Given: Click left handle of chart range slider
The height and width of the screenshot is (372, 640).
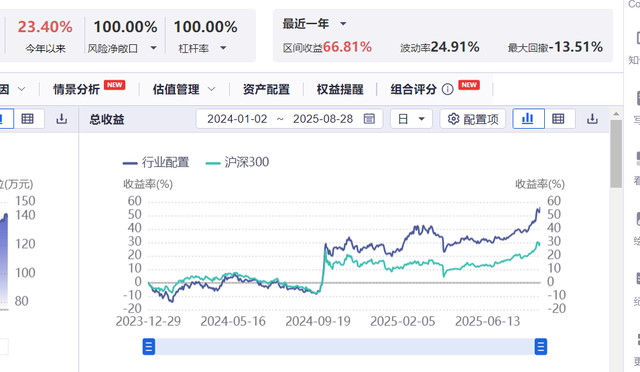Looking at the screenshot, I should [149, 347].
